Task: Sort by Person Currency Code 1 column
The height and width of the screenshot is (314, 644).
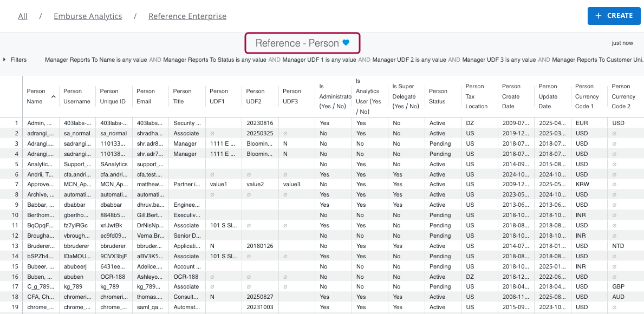Action: tap(587, 96)
